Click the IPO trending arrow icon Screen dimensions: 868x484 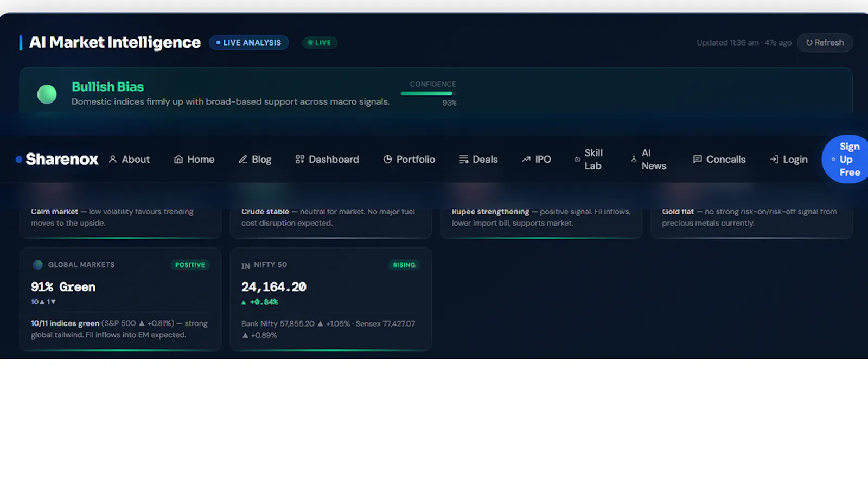(526, 159)
